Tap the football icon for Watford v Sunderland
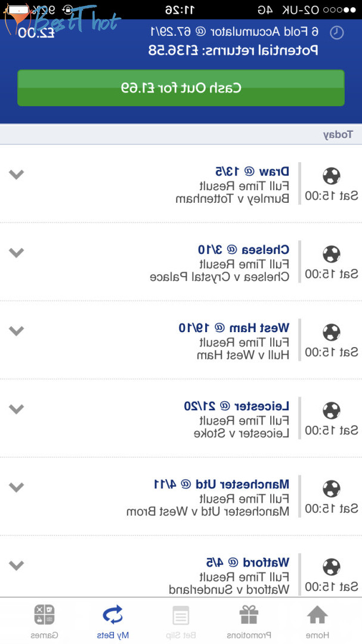The width and height of the screenshot is (362, 644). pyautogui.click(x=331, y=566)
